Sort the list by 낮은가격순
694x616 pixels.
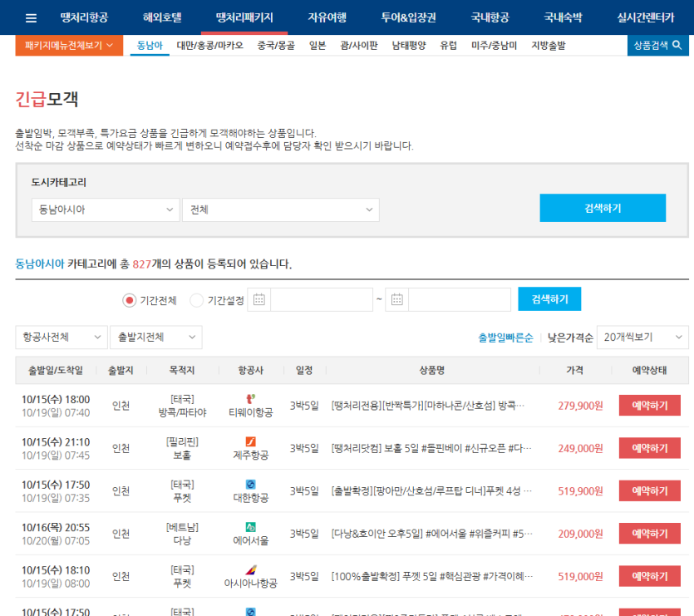click(570, 338)
